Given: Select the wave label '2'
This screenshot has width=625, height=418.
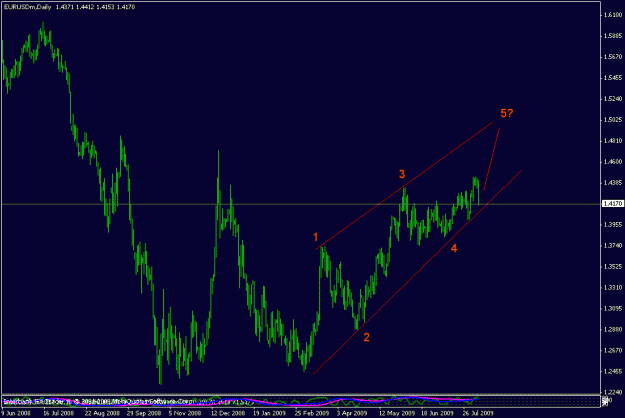Looking at the screenshot, I should [366, 338].
